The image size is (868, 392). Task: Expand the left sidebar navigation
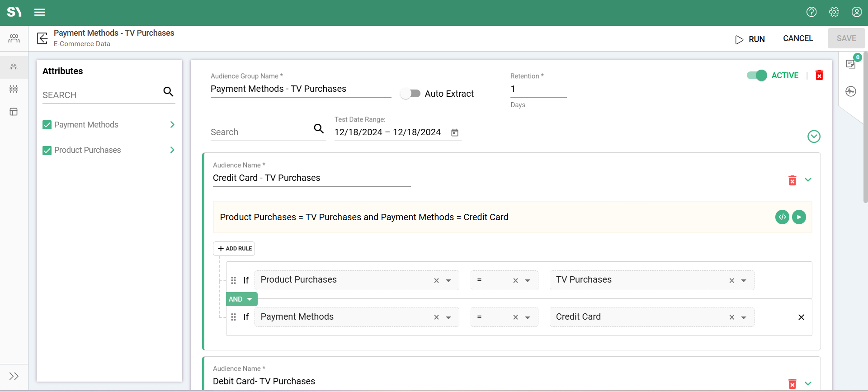(x=14, y=376)
